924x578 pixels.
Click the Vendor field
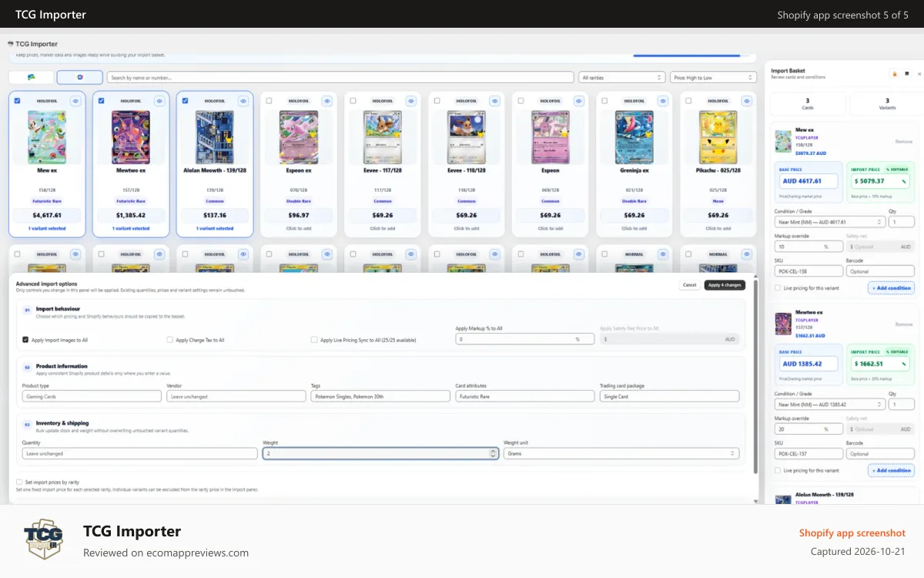point(236,396)
